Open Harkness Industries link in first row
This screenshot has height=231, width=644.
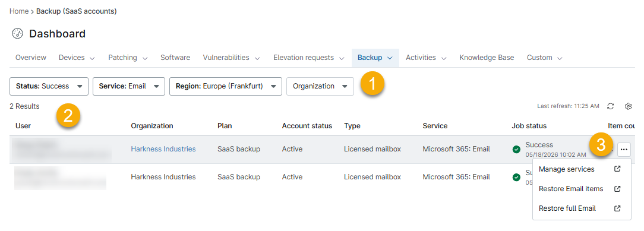click(x=163, y=149)
